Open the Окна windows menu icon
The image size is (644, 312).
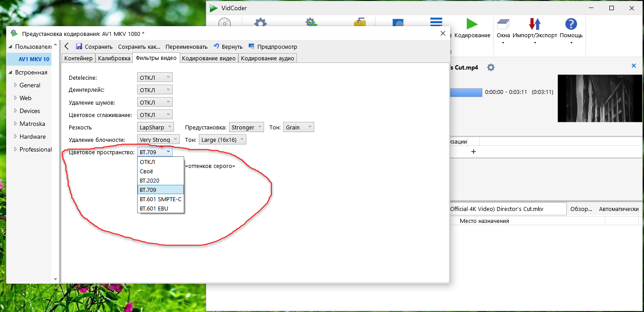tap(503, 24)
